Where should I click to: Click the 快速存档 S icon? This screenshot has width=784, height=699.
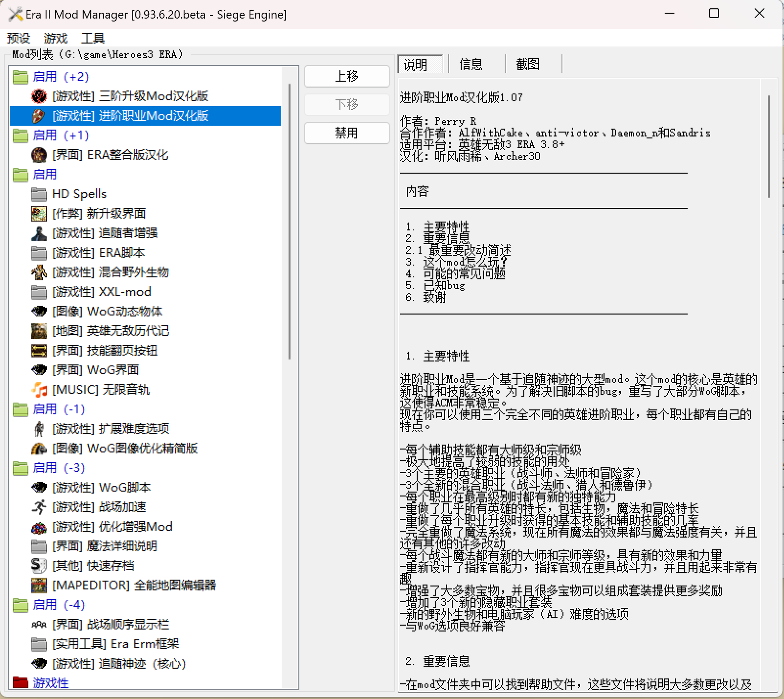pyautogui.click(x=39, y=566)
